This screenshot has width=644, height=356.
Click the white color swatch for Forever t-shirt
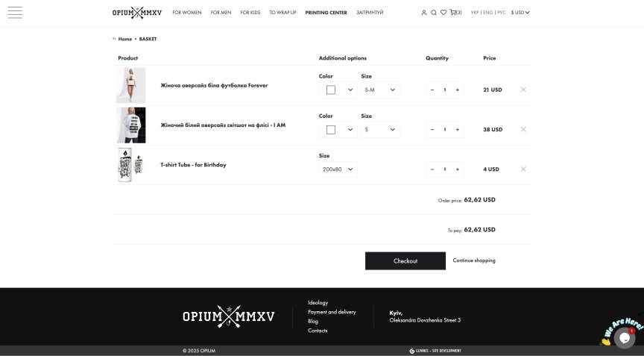331,90
